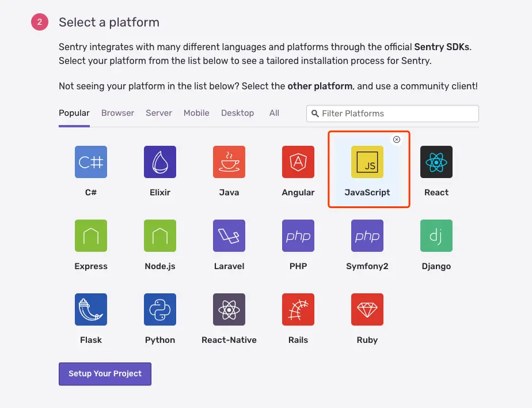Pick the Laravel platform icon
This screenshot has width=532, height=408.
coord(229,236)
